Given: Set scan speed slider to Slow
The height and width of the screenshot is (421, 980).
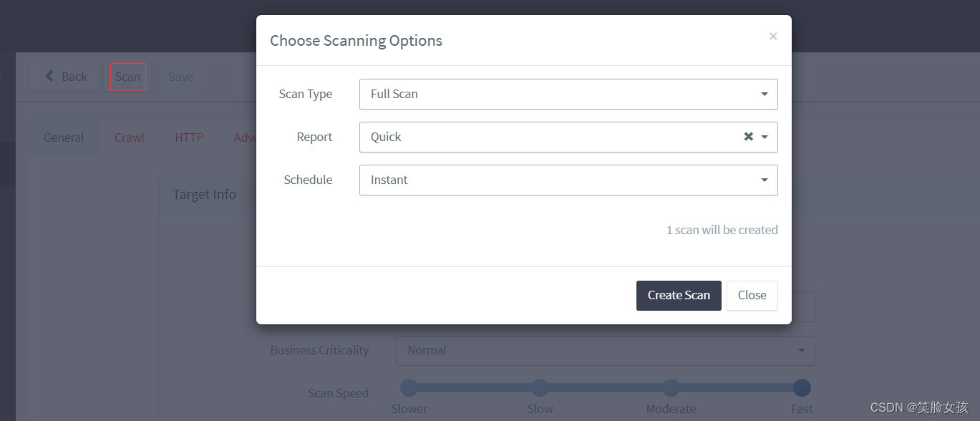Looking at the screenshot, I should click(x=540, y=387).
